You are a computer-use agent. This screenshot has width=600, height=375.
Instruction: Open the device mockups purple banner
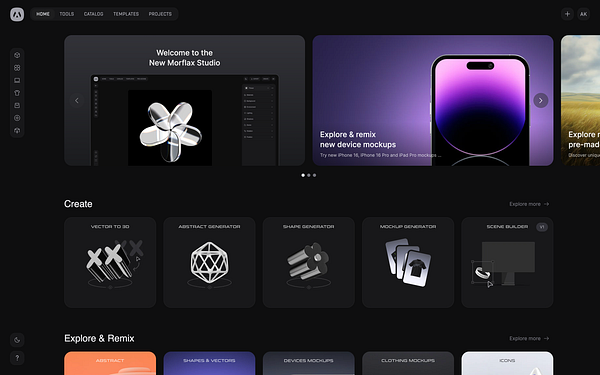433,100
